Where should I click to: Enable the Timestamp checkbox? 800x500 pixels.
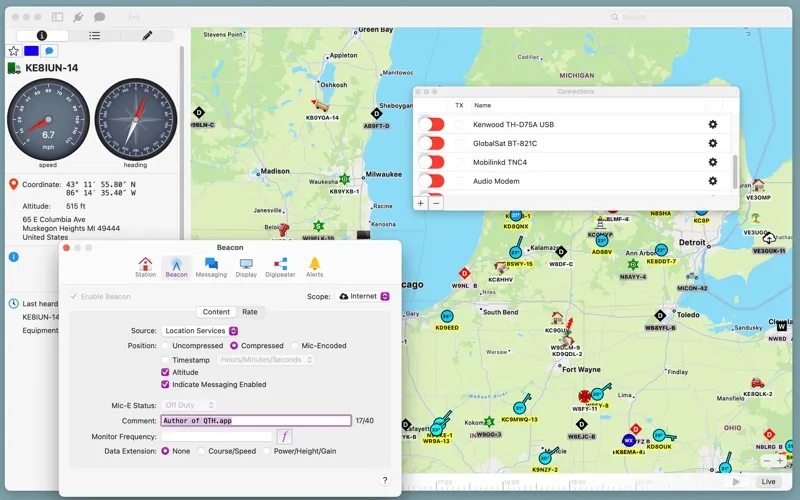point(165,360)
